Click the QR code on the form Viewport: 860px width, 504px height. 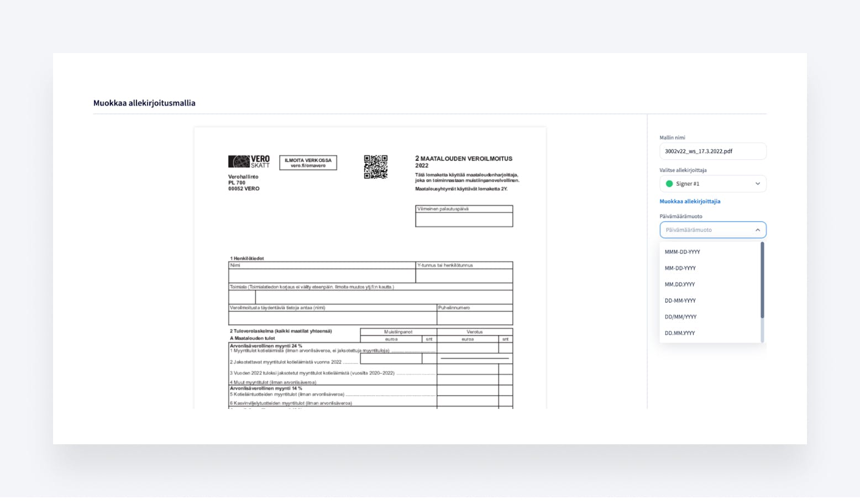point(375,167)
